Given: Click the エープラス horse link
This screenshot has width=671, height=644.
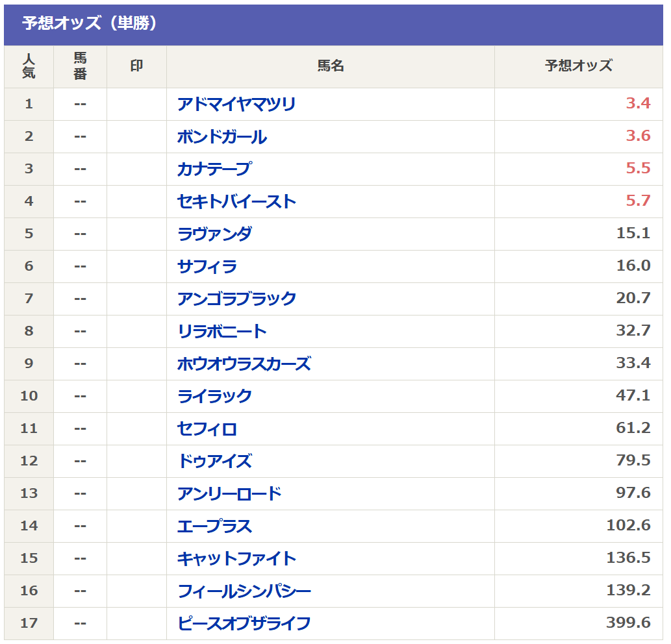Looking at the screenshot, I should (x=214, y=526).
